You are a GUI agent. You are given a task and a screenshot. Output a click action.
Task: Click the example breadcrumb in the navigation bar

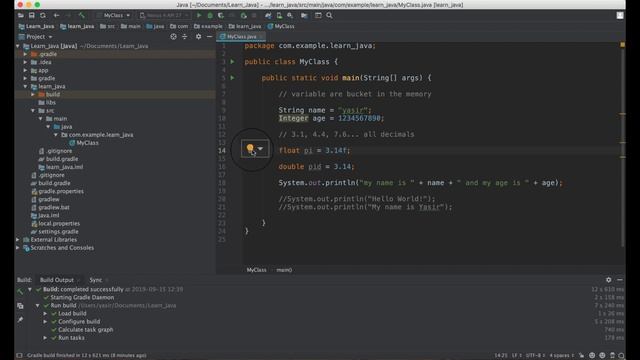[208, 26]
